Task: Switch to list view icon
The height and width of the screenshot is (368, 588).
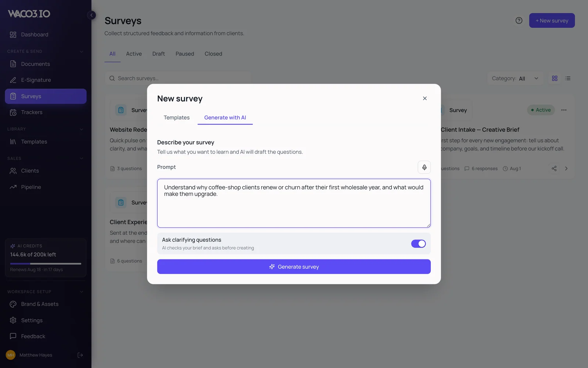Action: (x=568, y=78)
